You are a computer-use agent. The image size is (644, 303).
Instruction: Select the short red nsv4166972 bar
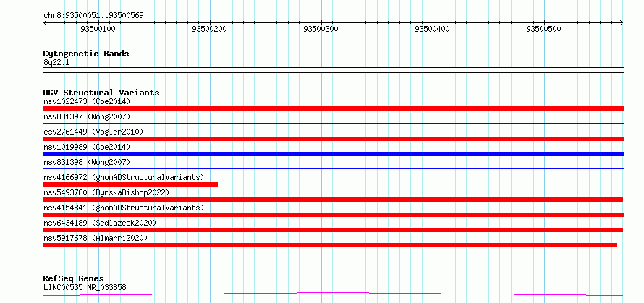pyautogui.click(x=130, y=184)
